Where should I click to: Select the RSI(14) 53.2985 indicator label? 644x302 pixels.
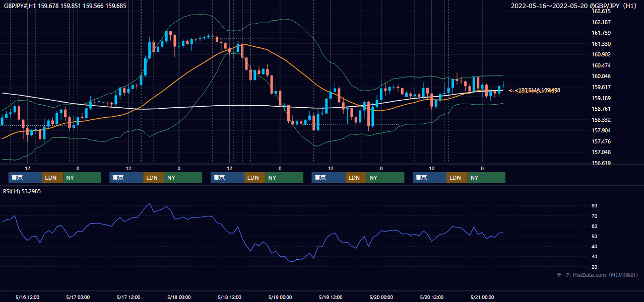22,191
